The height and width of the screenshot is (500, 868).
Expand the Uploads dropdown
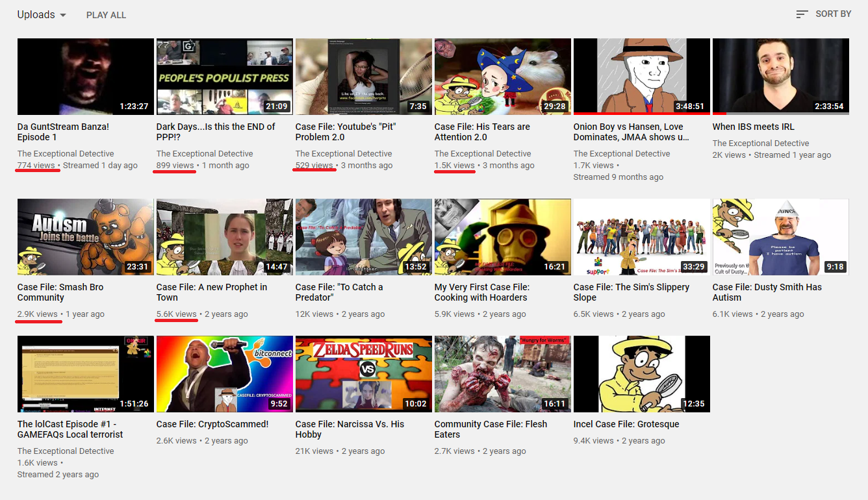42,14
